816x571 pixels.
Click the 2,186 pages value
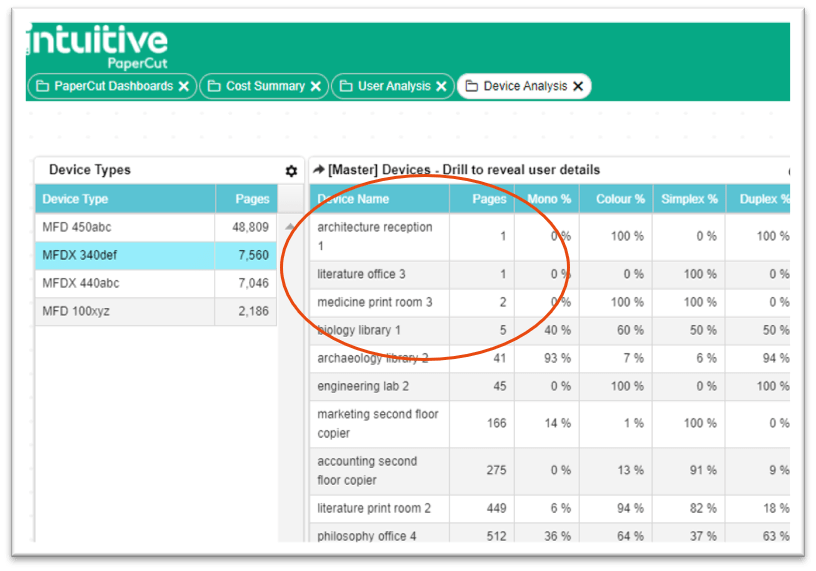coord(253,312)
